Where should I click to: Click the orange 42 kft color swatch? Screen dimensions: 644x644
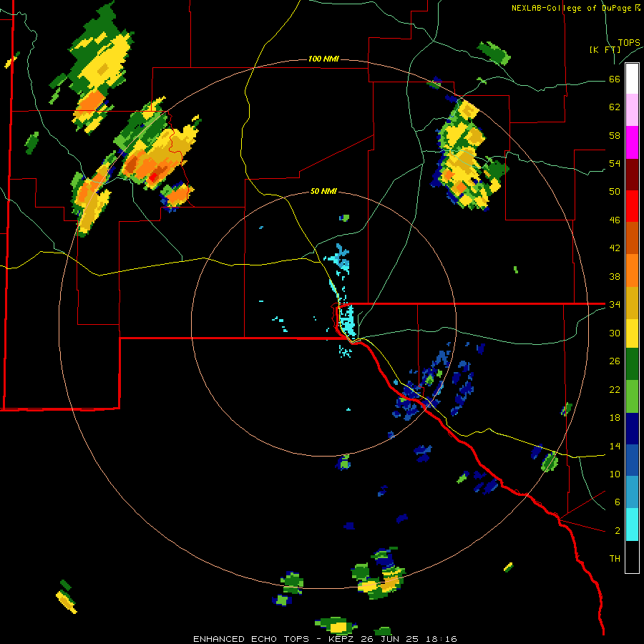point(632,270)
